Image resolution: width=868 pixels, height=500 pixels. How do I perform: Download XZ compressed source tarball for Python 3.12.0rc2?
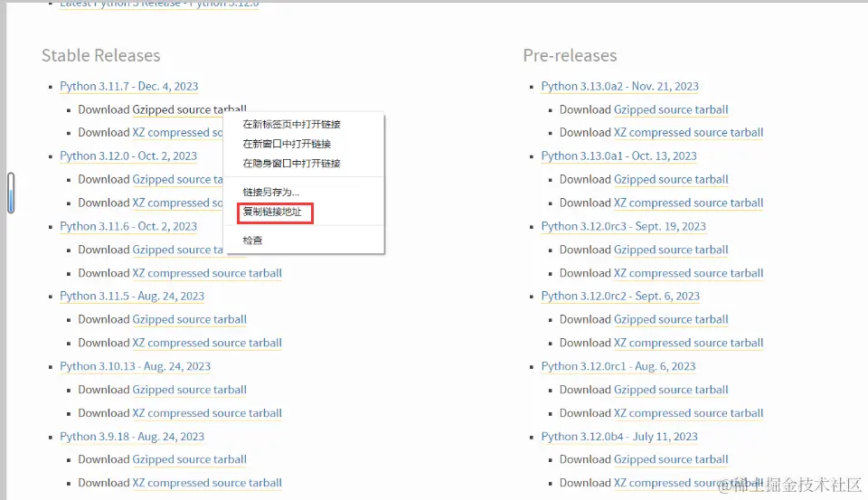pyautogui.click(x=689, y=344)
